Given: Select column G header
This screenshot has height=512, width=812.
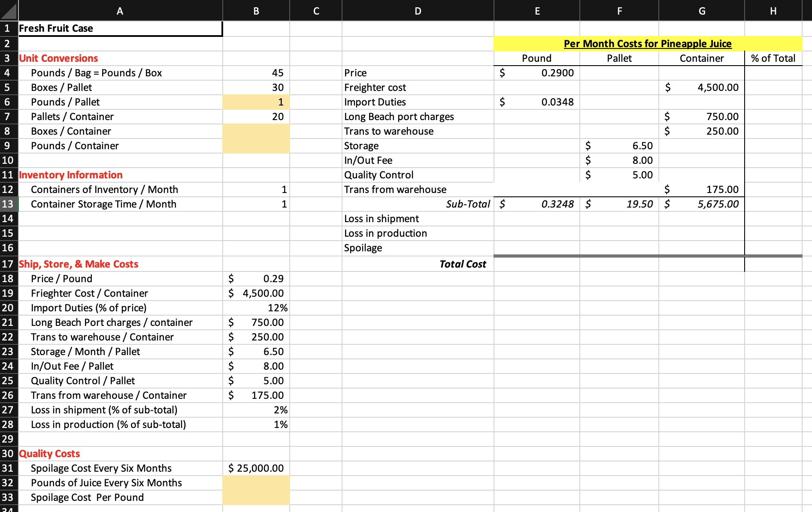Looking at the screenshot, I should click(702, 11).
